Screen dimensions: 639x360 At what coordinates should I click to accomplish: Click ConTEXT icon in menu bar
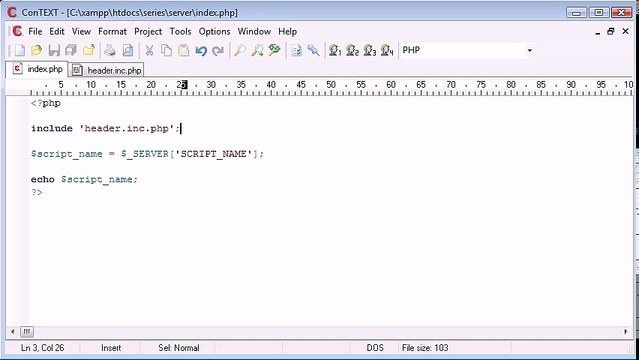pyautogui.click(x=17, y=31)
